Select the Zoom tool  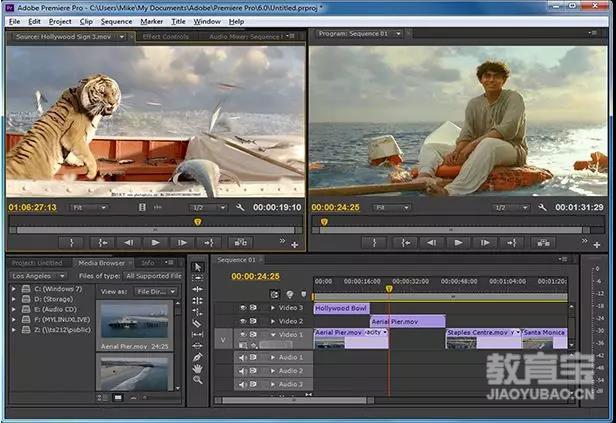click(x=198, y=380)
